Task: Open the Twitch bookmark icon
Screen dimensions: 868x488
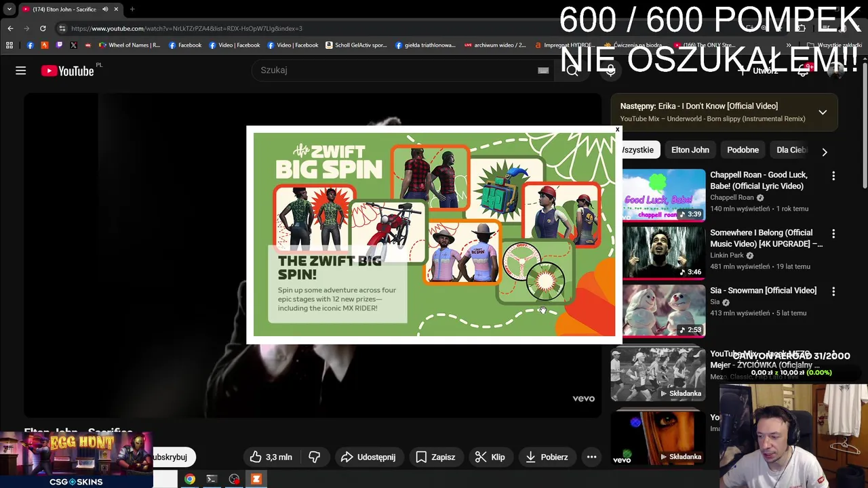Action: pos(59,45)
